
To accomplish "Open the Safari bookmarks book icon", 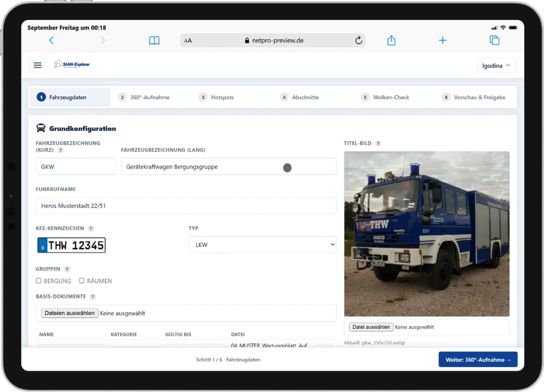I will (x=154, y=40).
